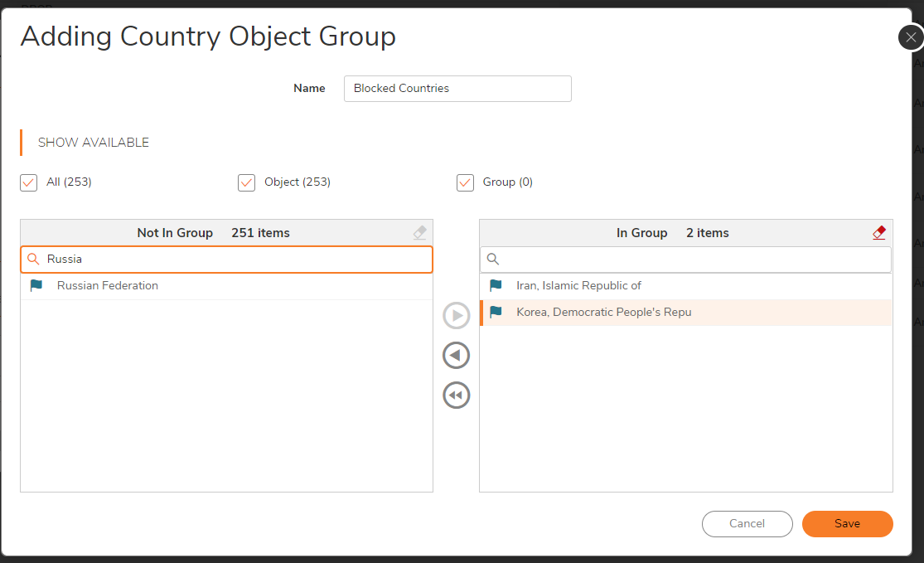The height and width of the screenshot is (563, 924).
Task: Click the gray eraser icon in Not In Group header
Action: coord(419,233)
